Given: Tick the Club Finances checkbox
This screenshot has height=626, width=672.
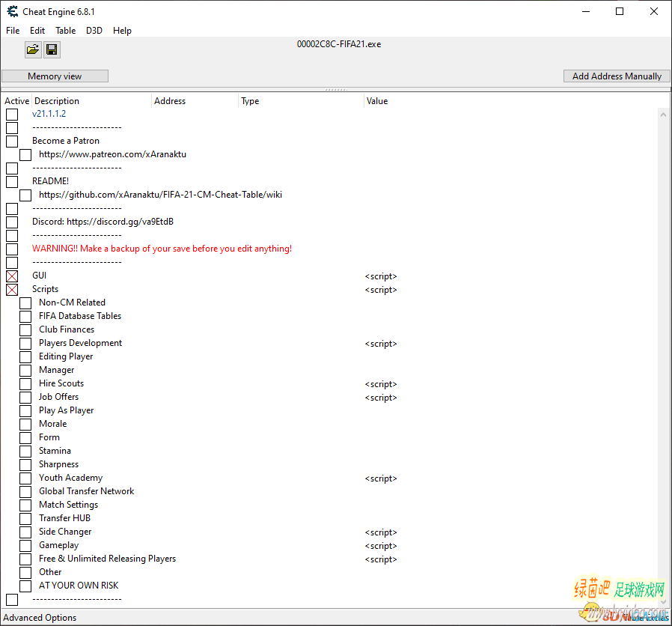Looking at the screenshot, I should coord(25,330).
